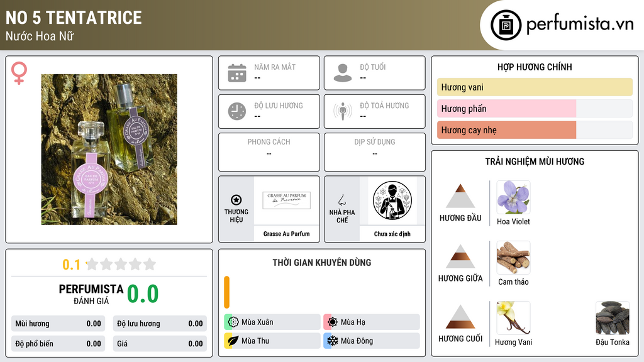This screenshot has height=362, width=644.
Task: Click the Cam thảo note thumbnail
Action: [513, 258]
